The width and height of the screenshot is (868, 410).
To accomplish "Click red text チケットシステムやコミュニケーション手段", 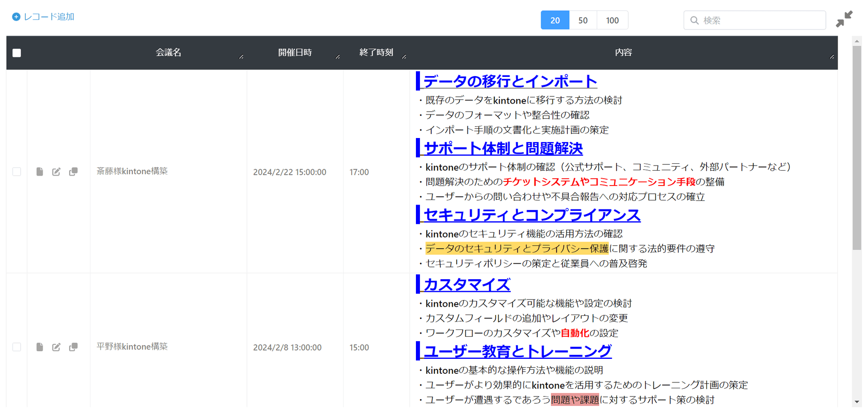I will pyautogui.click(x=599, y=182).
